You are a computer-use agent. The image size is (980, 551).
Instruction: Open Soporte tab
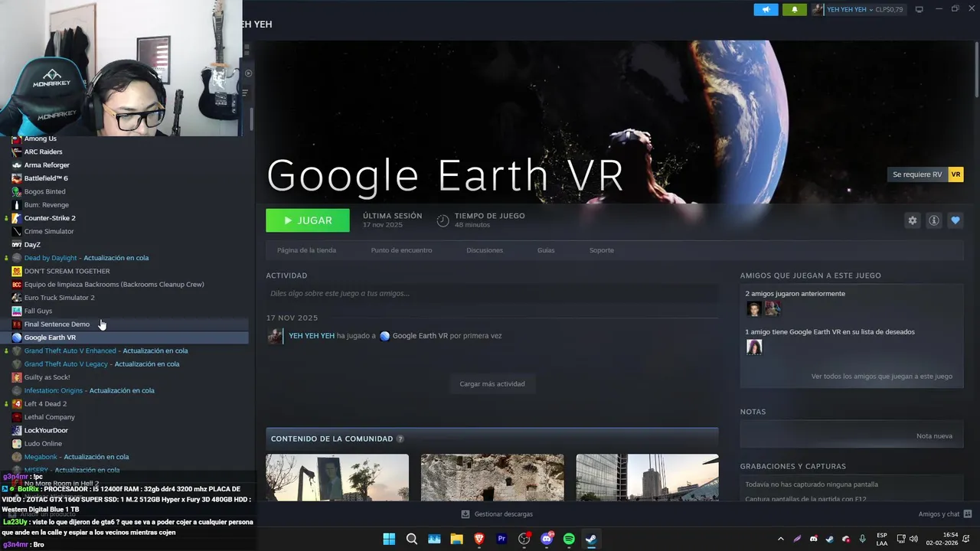point(602,250)
